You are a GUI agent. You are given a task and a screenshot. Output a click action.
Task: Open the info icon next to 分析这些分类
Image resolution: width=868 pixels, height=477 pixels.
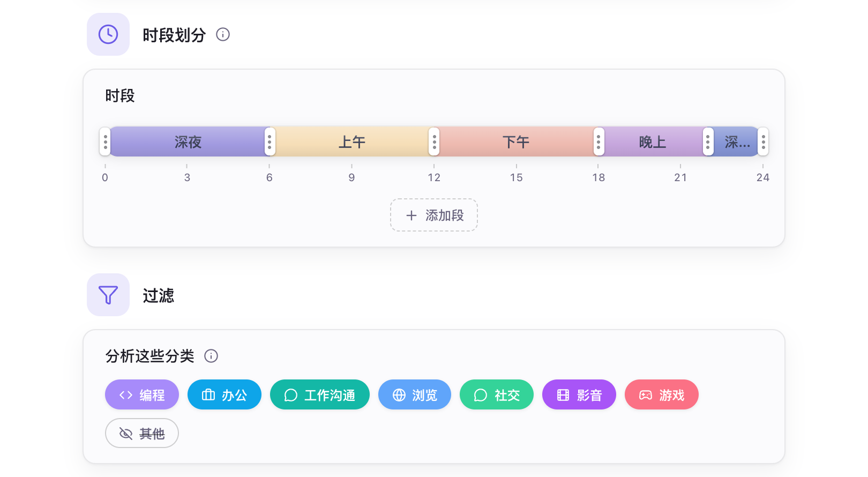[211, 356]
